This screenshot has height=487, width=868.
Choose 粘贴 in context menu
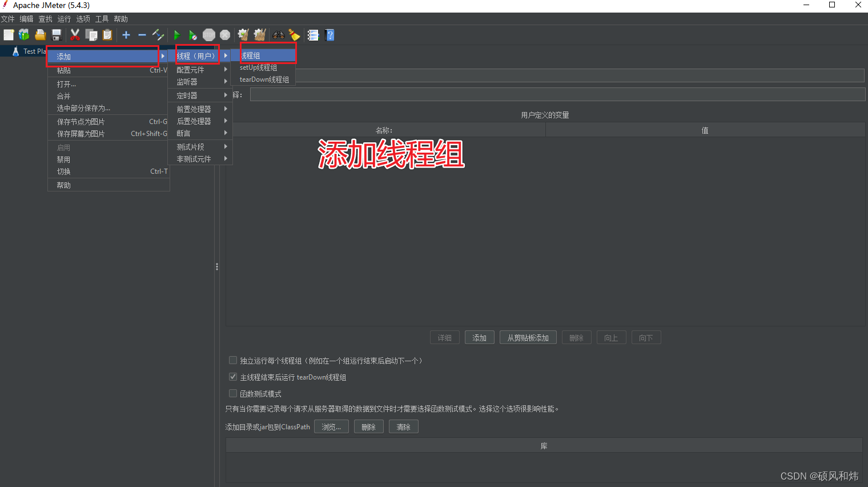108,70
